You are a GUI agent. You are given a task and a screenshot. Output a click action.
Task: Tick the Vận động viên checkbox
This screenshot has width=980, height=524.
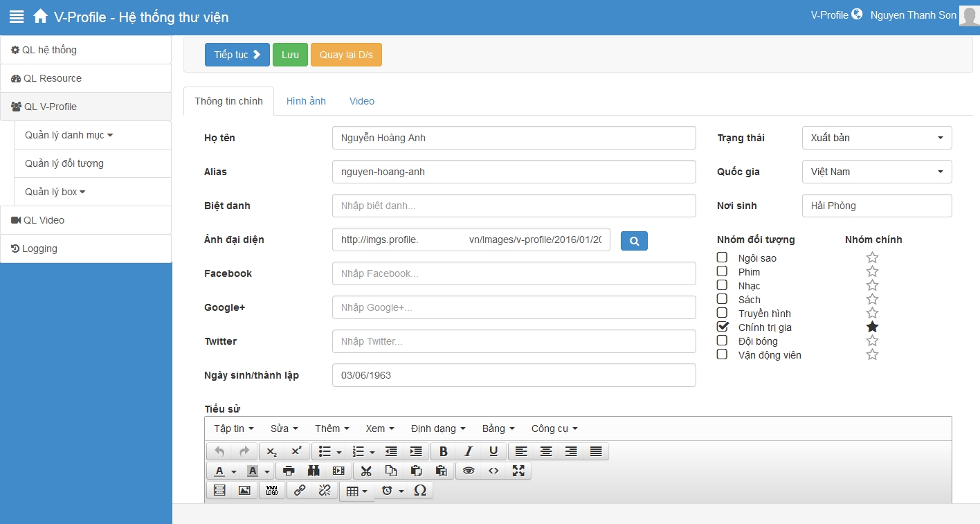click(x=722, y=354)
